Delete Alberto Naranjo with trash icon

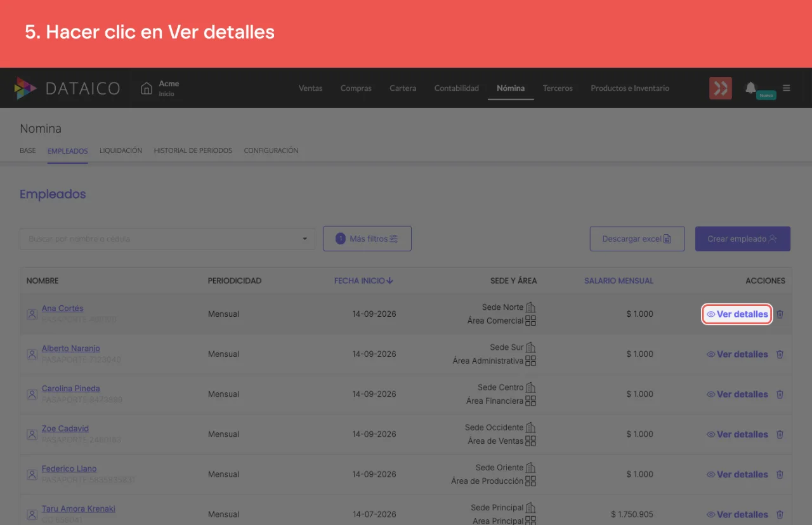[x=780, y=354]
